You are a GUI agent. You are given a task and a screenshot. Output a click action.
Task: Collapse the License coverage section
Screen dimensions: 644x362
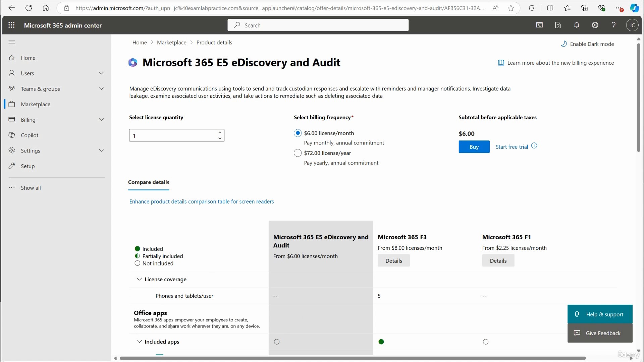(x=139, y=279)
